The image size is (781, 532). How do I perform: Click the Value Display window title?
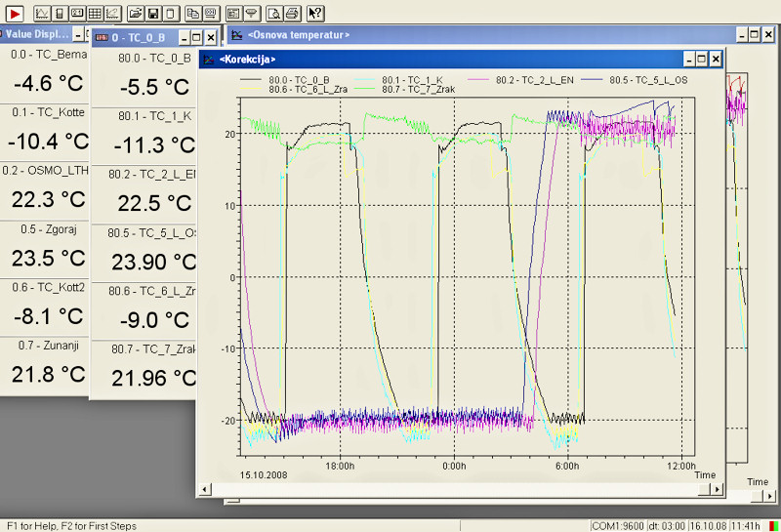tap(37, 34)
